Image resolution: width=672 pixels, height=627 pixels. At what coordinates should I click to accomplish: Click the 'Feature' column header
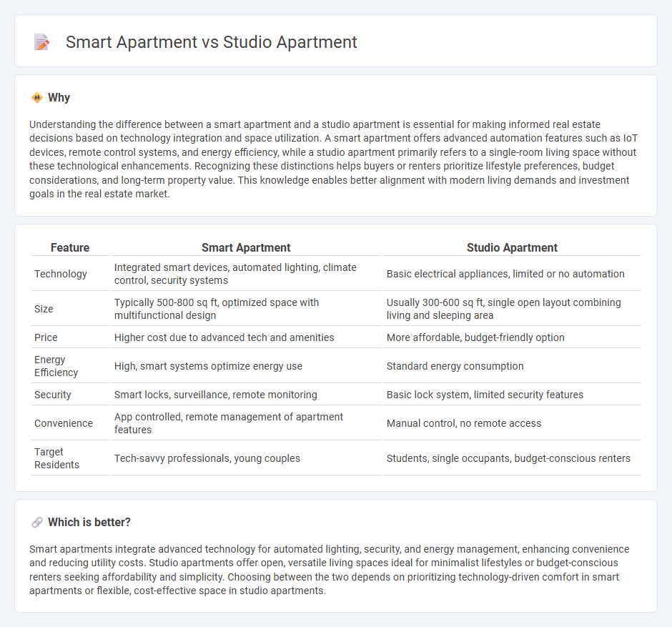[70, 247]
